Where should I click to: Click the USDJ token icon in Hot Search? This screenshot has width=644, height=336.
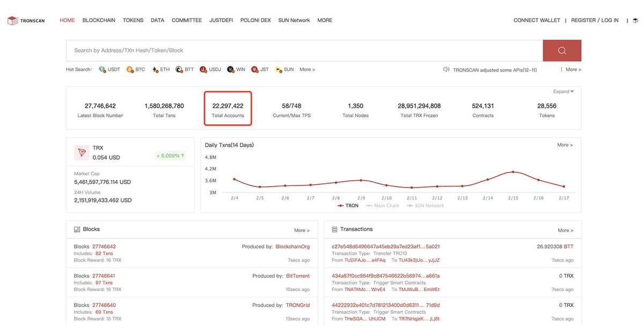pos(203,70)
